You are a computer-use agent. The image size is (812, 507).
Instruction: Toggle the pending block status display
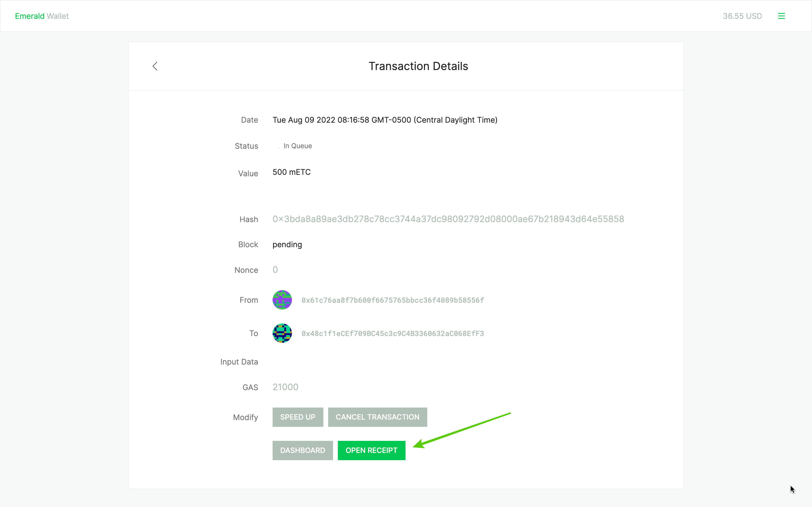click(x=287, y=244)
